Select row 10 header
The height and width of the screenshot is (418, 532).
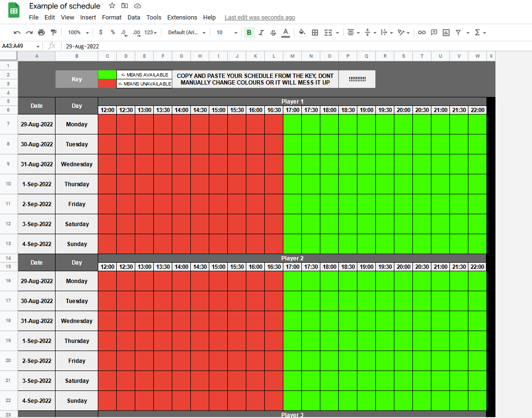tap(9, 184)
